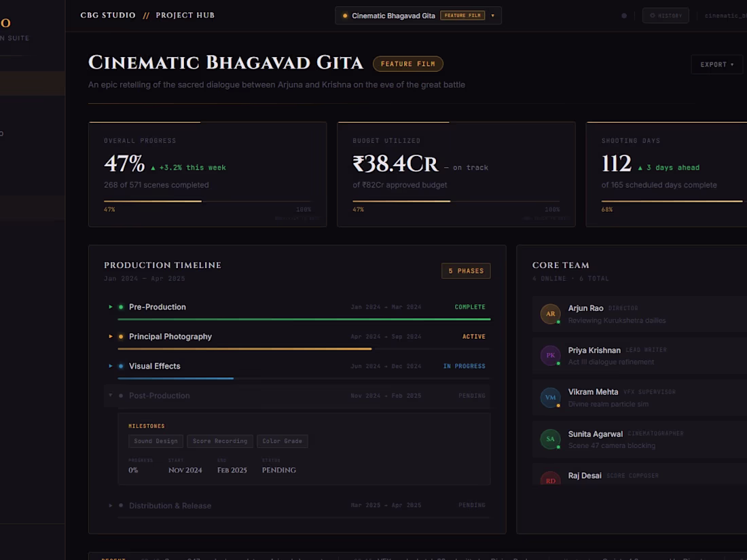Click Raj Desai's RD avatar
This screenshot has height=560, width=747.
[550, 478]
